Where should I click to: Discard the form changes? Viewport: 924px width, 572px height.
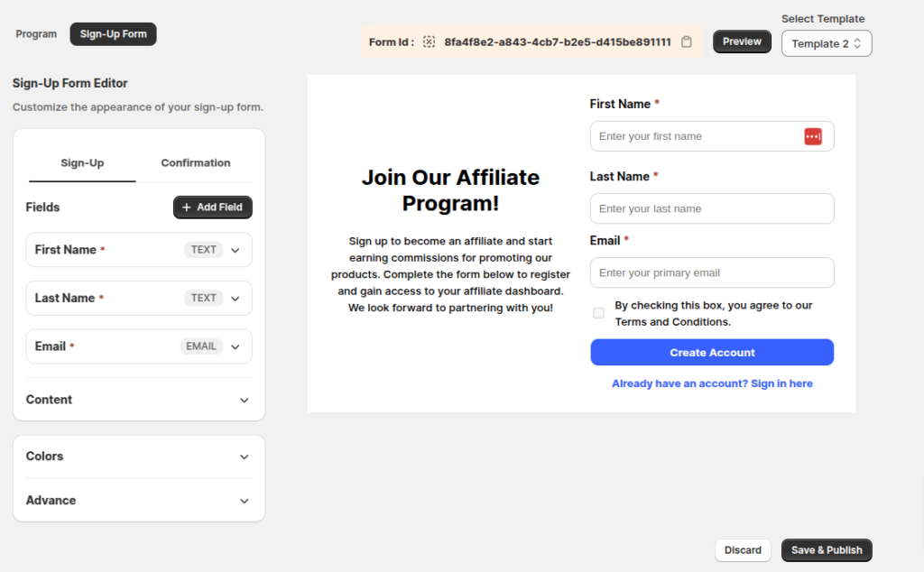click(x=743, y=549)
